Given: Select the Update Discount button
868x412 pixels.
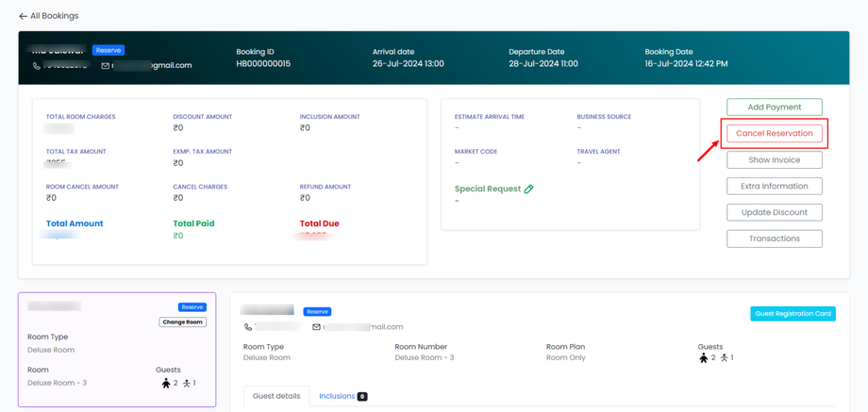Looking at the screenshot, I should pyautogui.click(x=774, y=213).
